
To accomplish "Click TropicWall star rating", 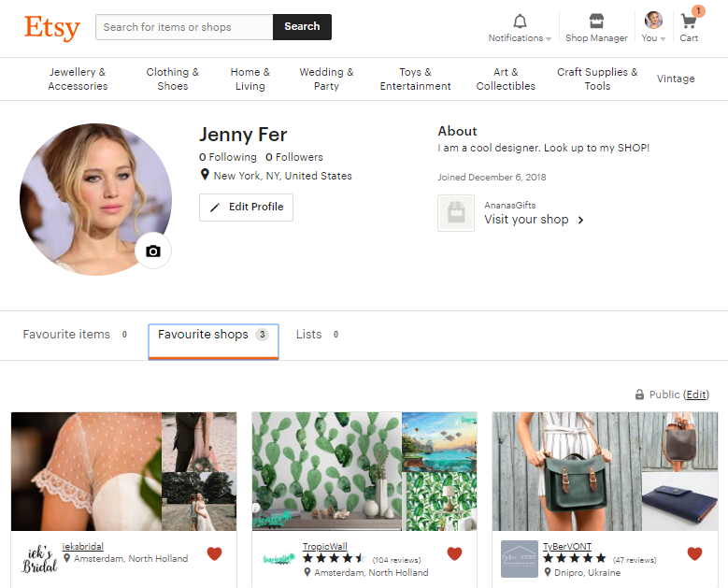I will [334, 559].
